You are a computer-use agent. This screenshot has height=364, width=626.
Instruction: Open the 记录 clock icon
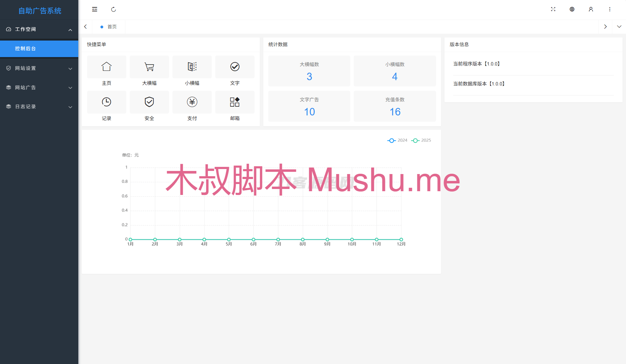[106, 102]
